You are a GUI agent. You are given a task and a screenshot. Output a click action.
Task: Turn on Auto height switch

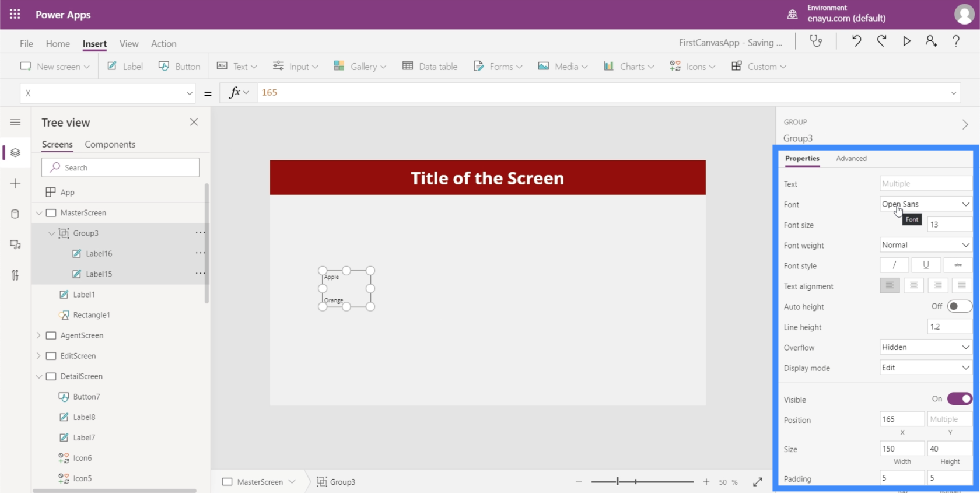click(960, 306)
